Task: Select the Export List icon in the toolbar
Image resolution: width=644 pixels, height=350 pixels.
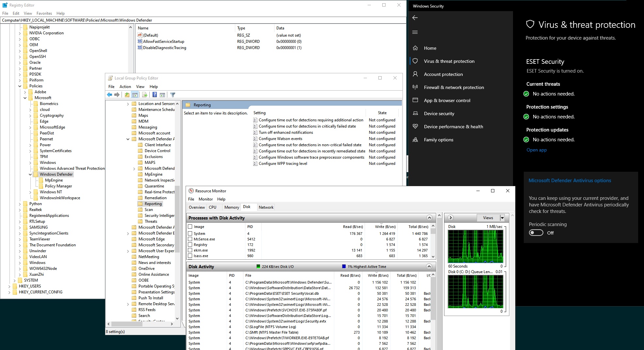Action: (x=145, y=95)
